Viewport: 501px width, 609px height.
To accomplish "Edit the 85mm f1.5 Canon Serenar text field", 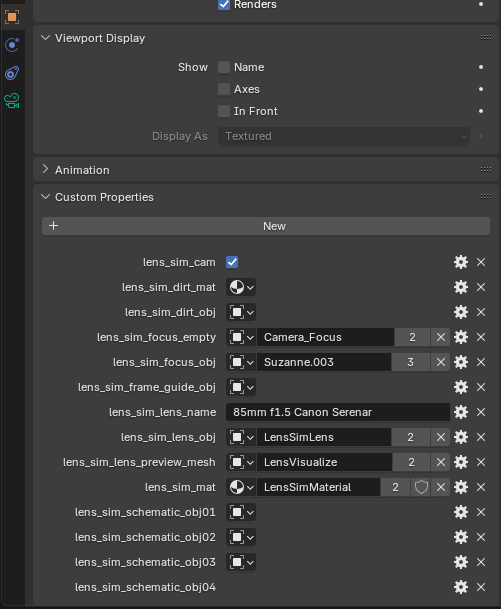I will point(338,412).
